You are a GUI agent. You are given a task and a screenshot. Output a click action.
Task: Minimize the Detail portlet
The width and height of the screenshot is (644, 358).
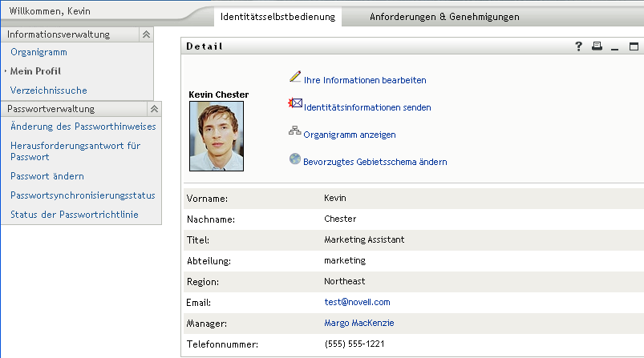point(614,49)
